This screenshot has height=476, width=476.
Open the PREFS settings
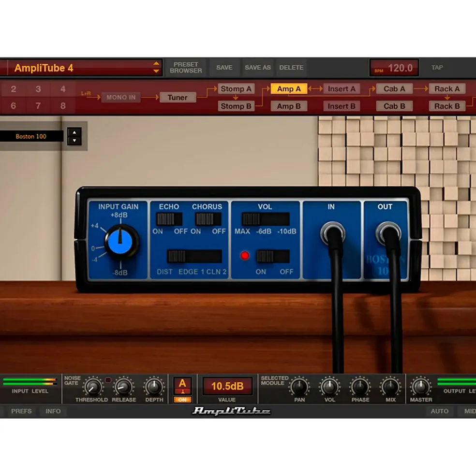21,411
